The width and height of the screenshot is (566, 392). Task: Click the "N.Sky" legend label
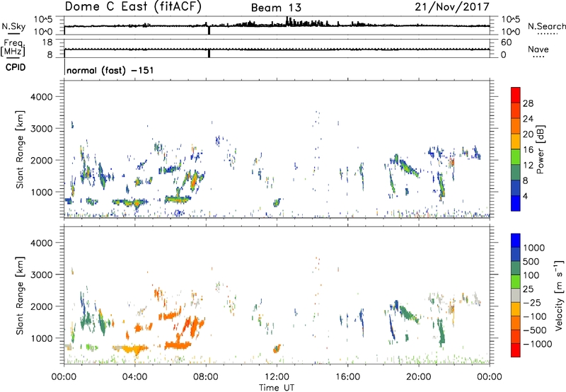[x=13, y=26]
